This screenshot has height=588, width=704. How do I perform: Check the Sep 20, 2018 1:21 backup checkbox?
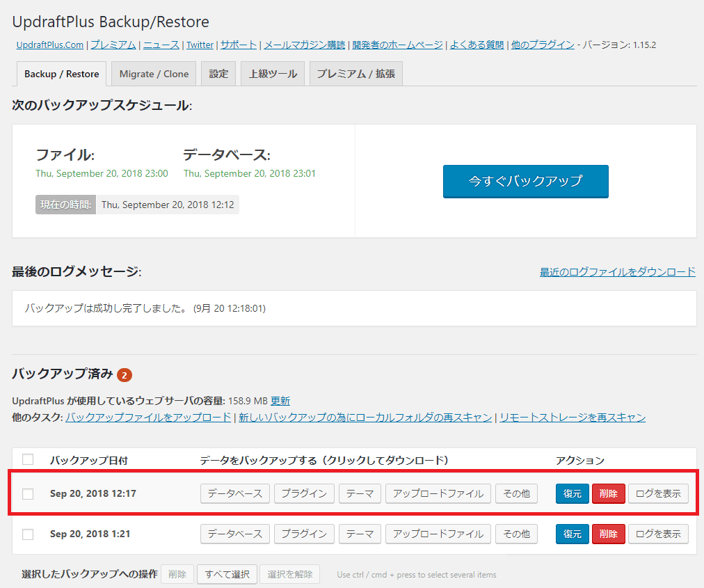click(x=27, y=534)
